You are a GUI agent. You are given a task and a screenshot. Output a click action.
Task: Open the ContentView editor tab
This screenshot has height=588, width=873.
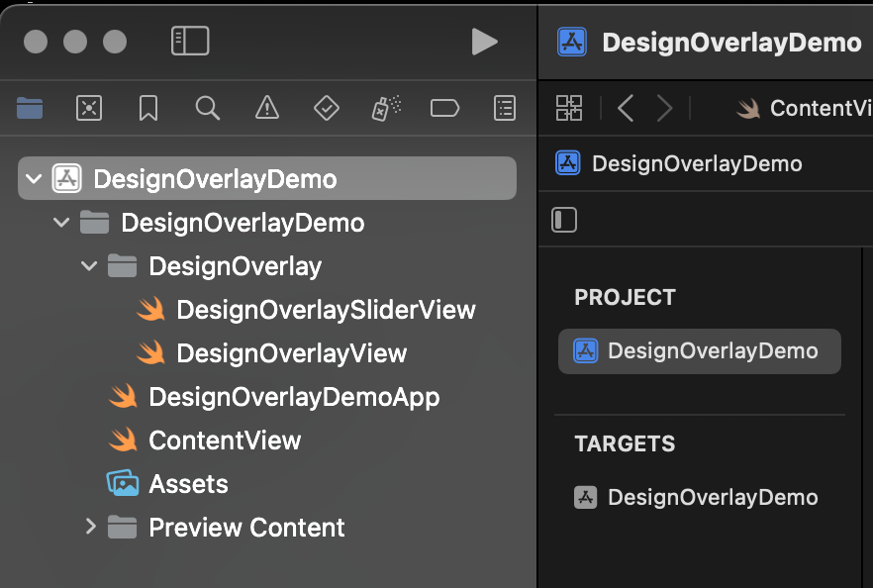coord(804,108)
